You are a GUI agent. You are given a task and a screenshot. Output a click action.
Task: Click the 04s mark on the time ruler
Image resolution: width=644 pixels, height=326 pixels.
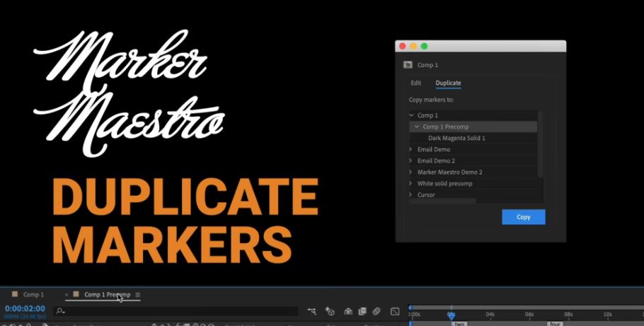490,315
